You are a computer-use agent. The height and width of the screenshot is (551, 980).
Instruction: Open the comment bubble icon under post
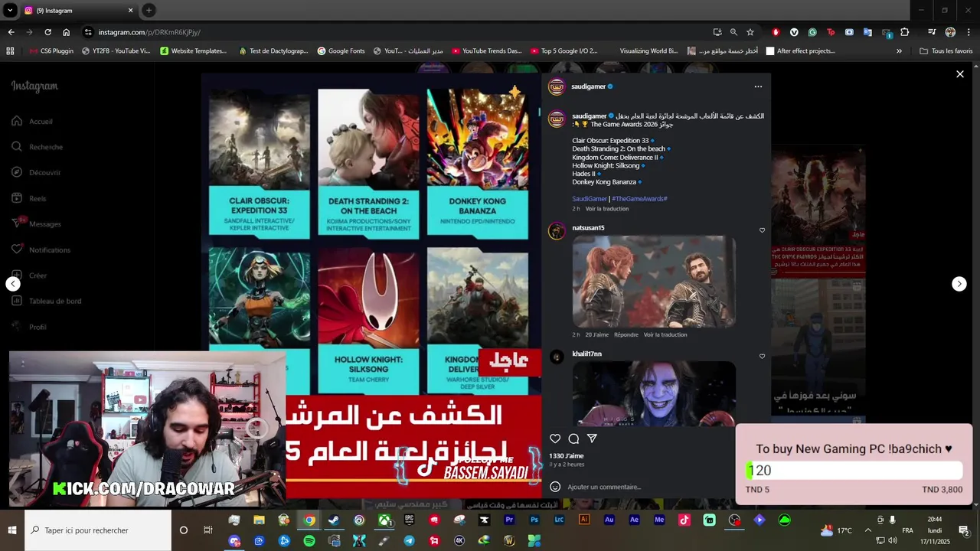pos(573,439)
